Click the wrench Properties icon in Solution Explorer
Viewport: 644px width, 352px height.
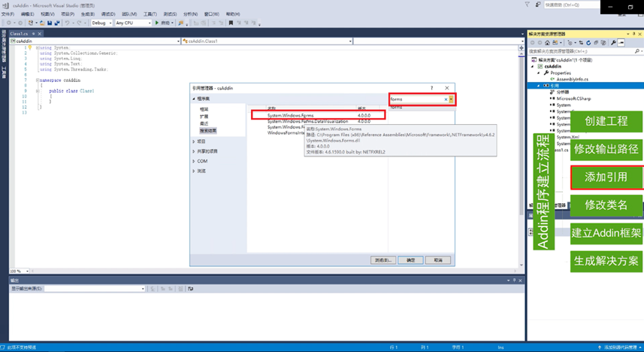click(x=613, y=42)
